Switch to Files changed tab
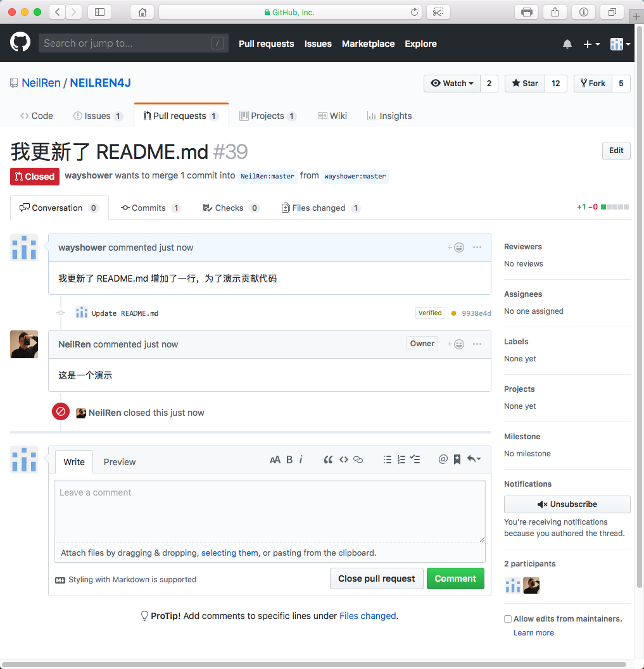 tap(321, 208)
